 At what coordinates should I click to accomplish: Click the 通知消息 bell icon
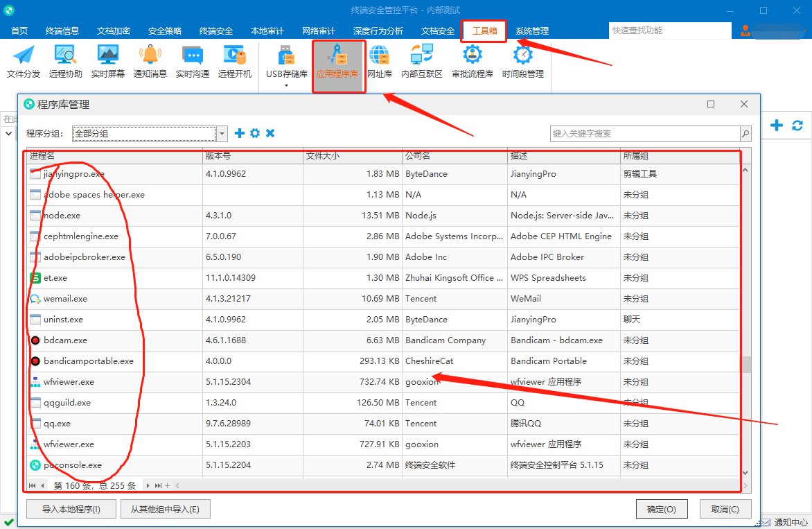pos(150,62)
